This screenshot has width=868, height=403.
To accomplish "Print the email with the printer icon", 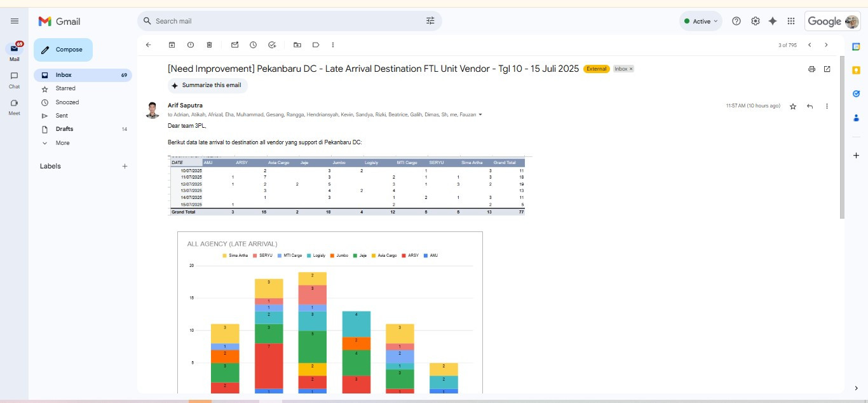I will coord(811,69).
